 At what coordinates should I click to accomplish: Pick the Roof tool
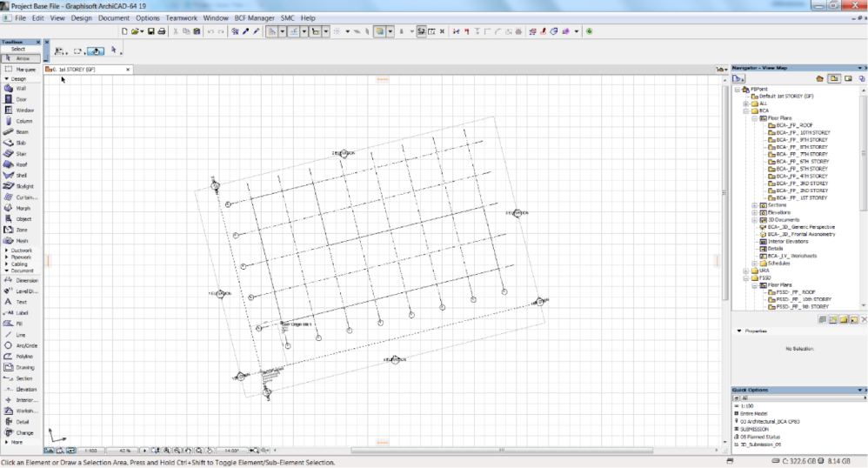tap(21, 164)
